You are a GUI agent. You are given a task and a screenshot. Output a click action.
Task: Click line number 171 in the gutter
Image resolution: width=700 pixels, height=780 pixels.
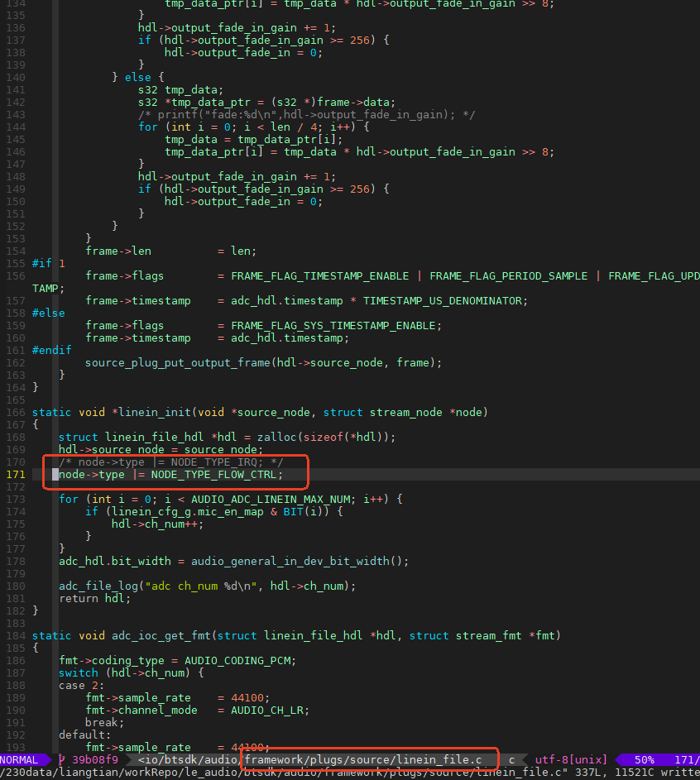(16, 475)
